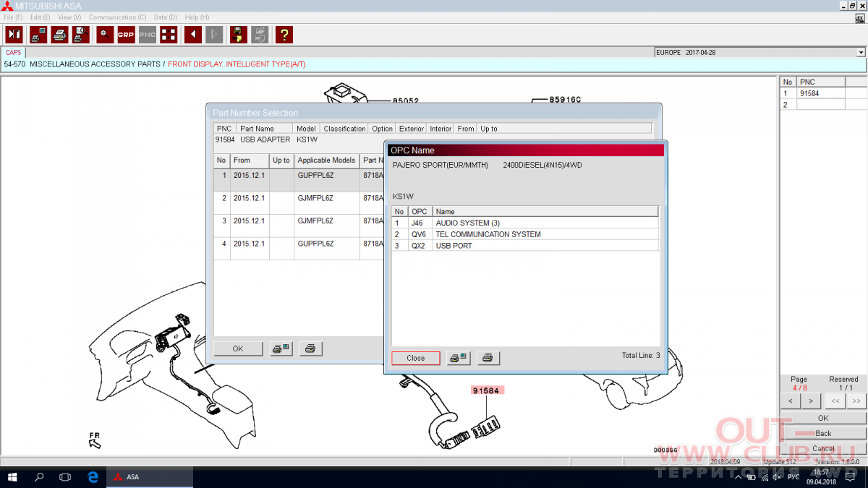Viewport: 868px width, 488px height.
Task: Select part row 4 in Part Number Selection
Action: pyautogui.click(x=299, y=249)
